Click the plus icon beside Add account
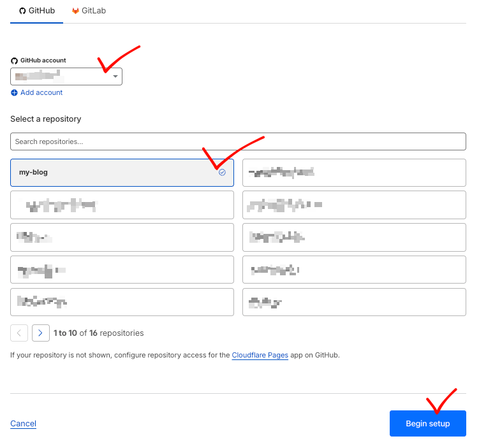The image size is (479, 448). pos(14,92)
